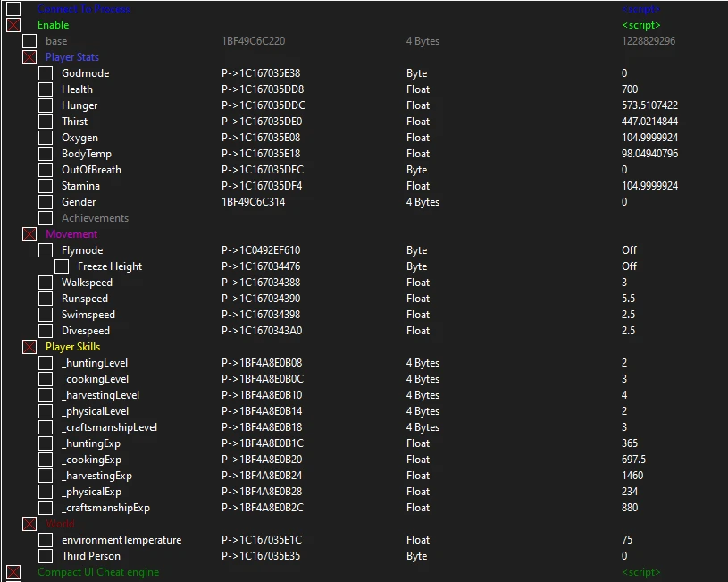Viewport: 728px width, 582px height.
Task: Click the Runspeed value 5.5
Action: pos(628,299)
